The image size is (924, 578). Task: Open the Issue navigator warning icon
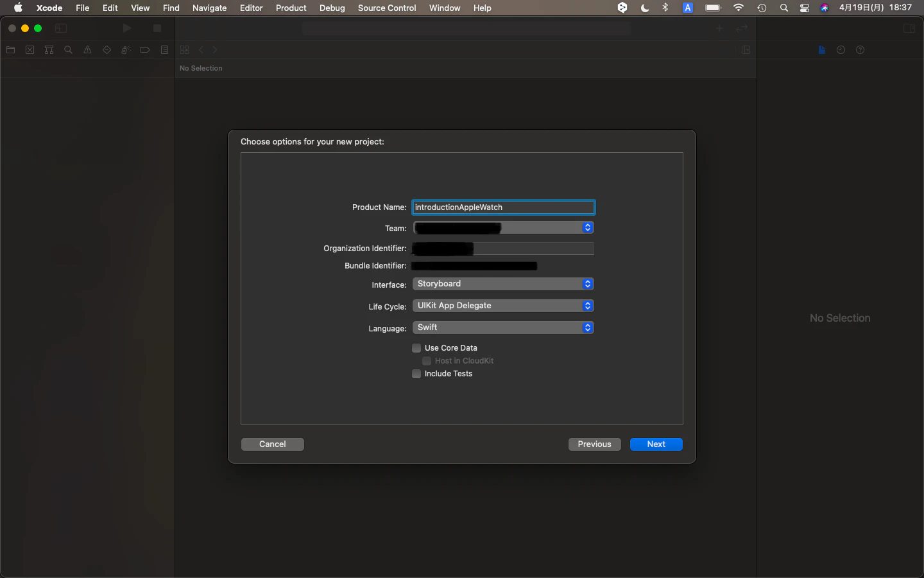[x=87, y=50]
